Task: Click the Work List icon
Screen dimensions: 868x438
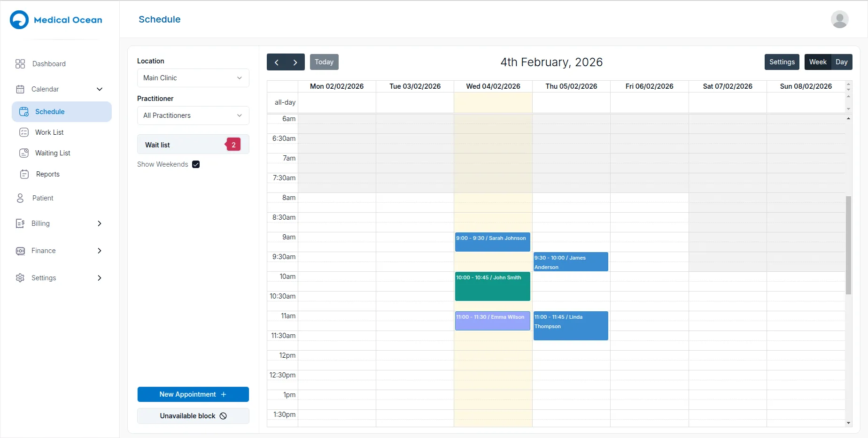Action: pyautogui.click(x=24, y=132)
